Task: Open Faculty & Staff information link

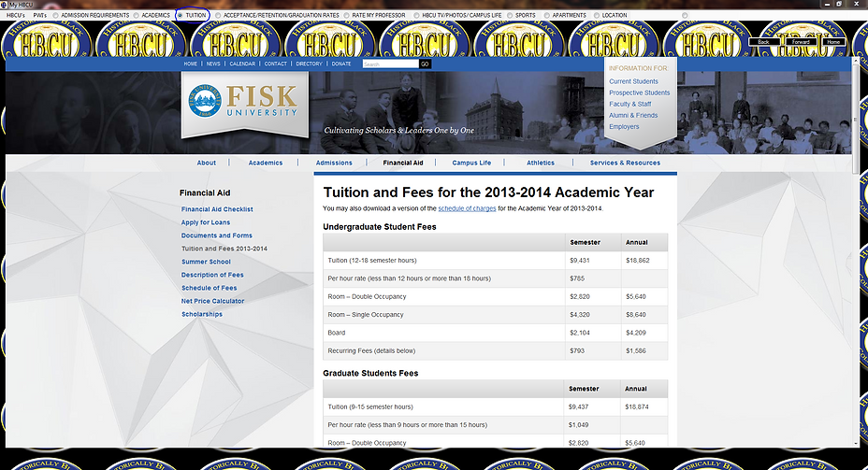Action: [630, 104]
